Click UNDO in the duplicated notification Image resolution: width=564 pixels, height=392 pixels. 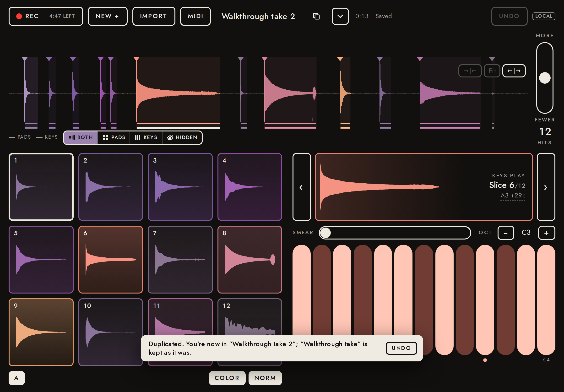(x=401, y=348)
